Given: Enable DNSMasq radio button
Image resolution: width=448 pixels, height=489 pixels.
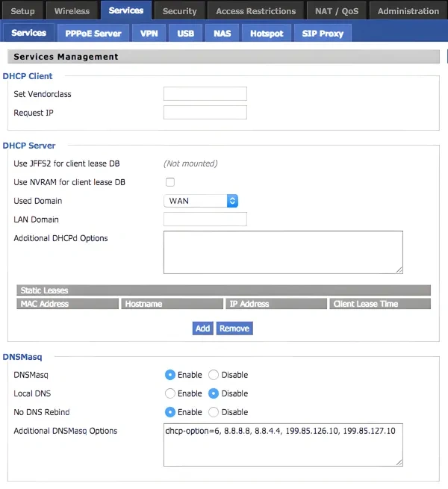Looking at the screenshot, I should [x=170, y=375].
